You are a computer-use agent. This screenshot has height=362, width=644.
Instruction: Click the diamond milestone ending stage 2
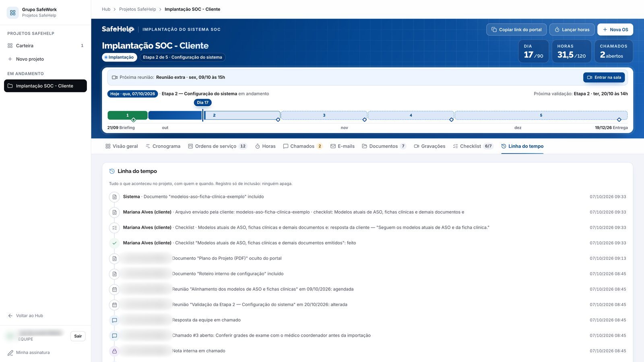[278, 119]
